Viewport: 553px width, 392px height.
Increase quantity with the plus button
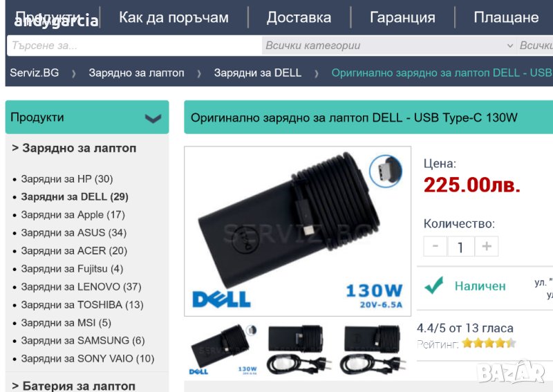click(x=487, y=246)
